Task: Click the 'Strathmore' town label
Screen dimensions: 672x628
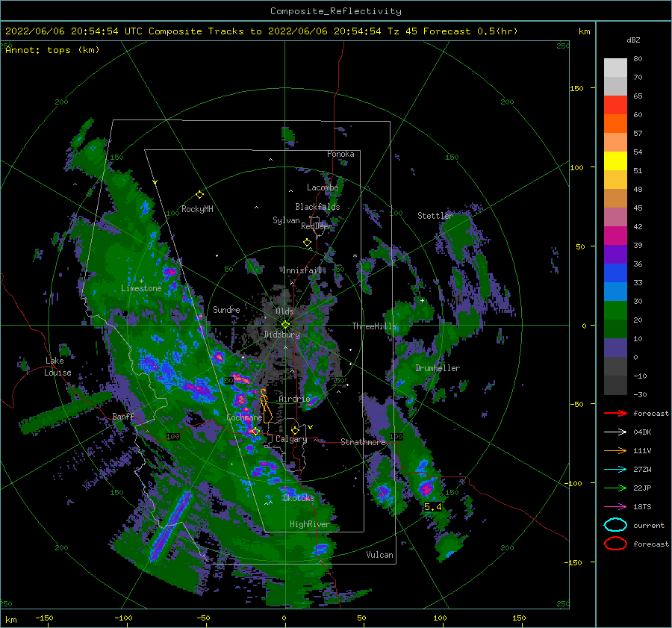Action: click(363, 442)
